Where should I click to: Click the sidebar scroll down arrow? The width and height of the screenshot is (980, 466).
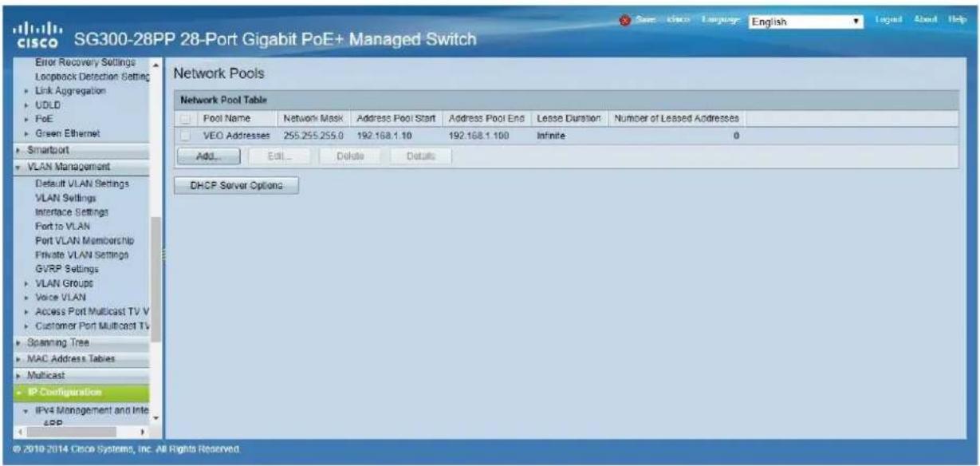tap(156, 417)
